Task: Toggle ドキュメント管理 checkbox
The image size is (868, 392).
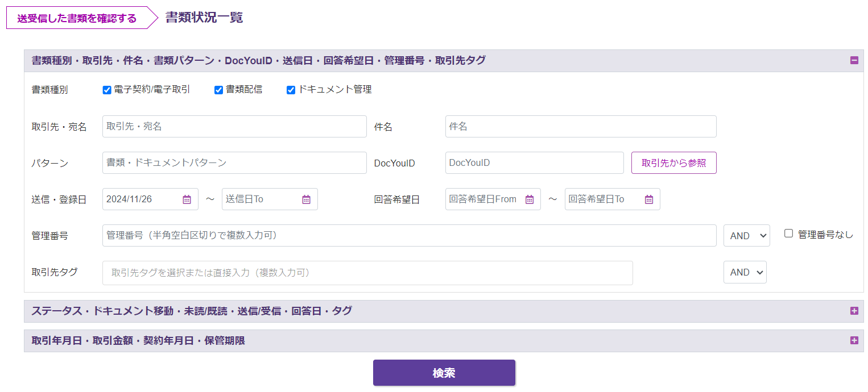Action: pos(291,90)
